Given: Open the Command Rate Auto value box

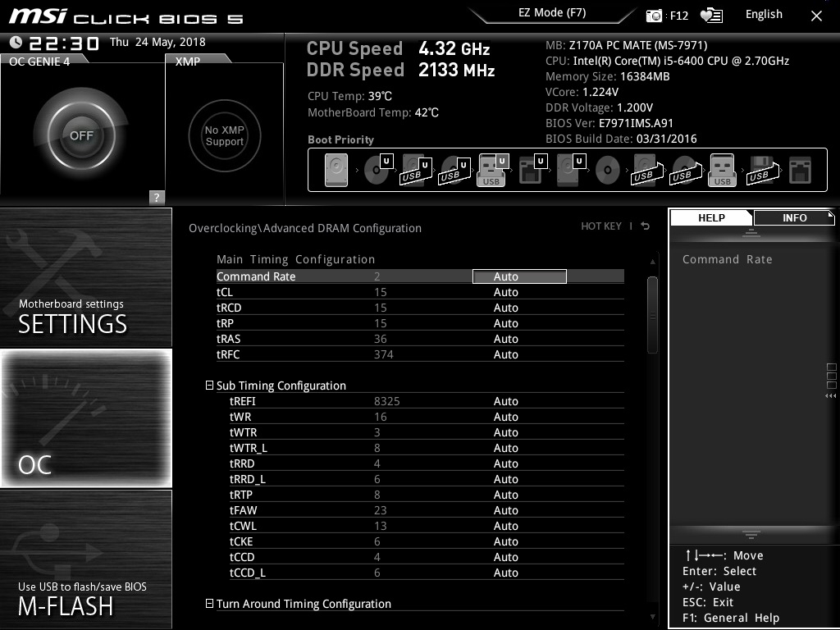Looking at the screenshot, I should coord(519,276).
